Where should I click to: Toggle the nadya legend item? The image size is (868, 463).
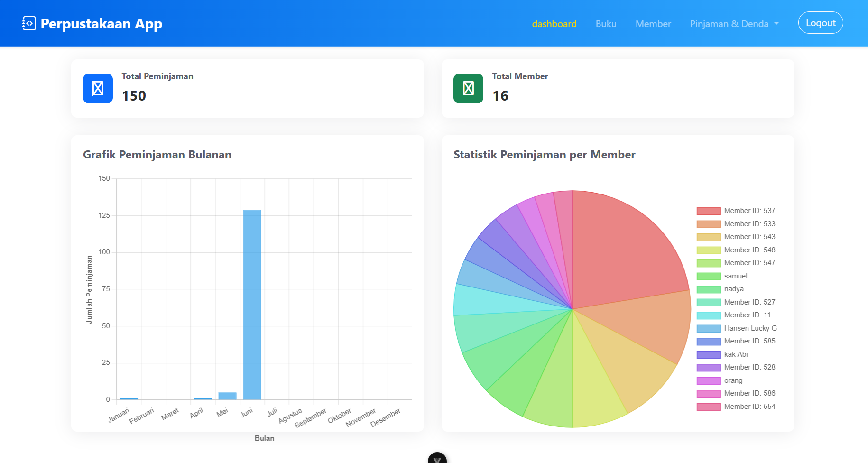click(733, 289)
